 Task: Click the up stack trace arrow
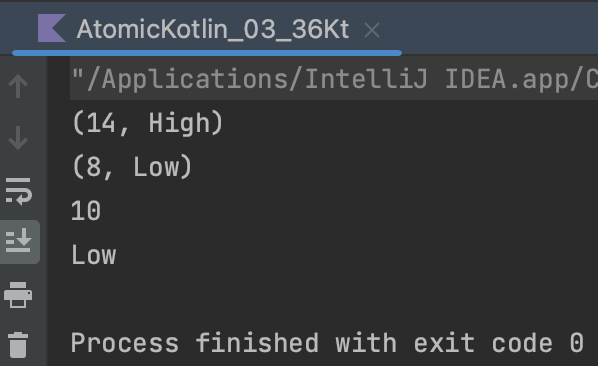point(18,85)
